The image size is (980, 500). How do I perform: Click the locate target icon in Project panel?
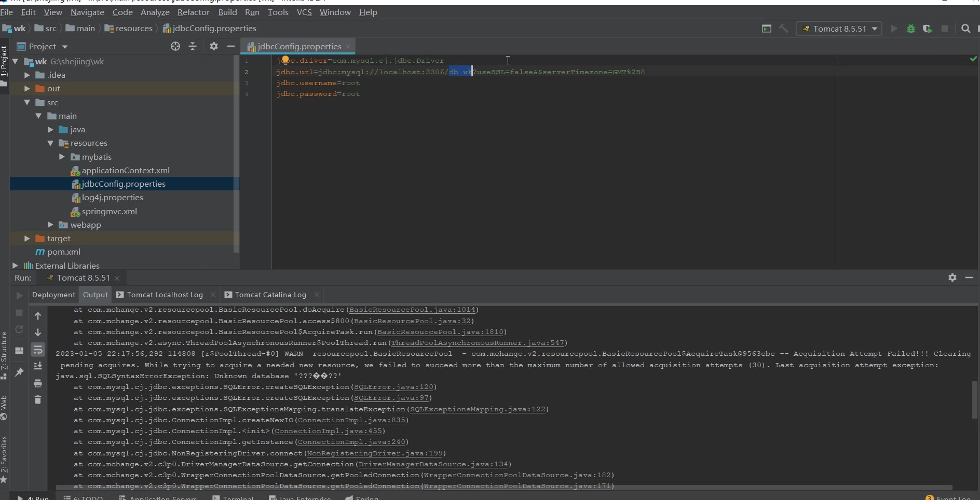[x=175, y=47]
